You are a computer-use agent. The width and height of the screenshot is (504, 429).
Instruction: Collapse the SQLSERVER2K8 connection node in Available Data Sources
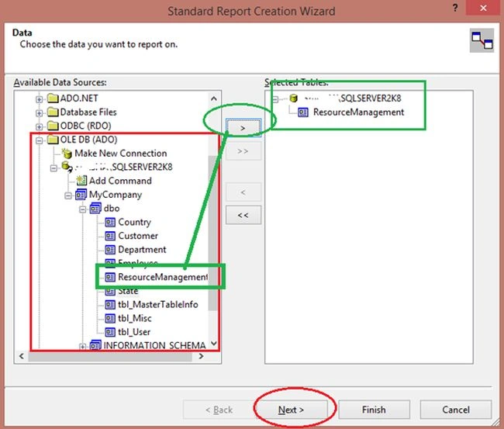click(x=54, y=168)
